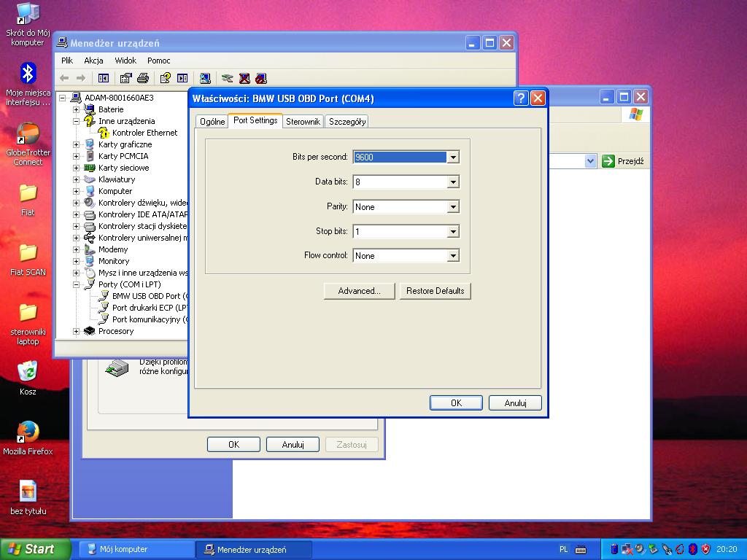Click the Disable device toolbar icon
The width and height of the screenshot is (747, 560).
click(x=261, y=78)
